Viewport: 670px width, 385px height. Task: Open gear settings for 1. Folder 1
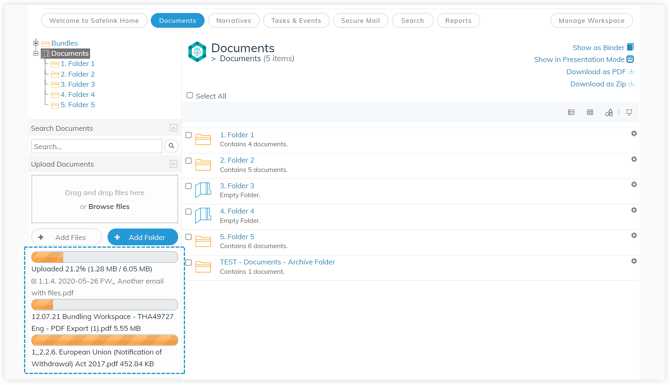coord(634,134)
